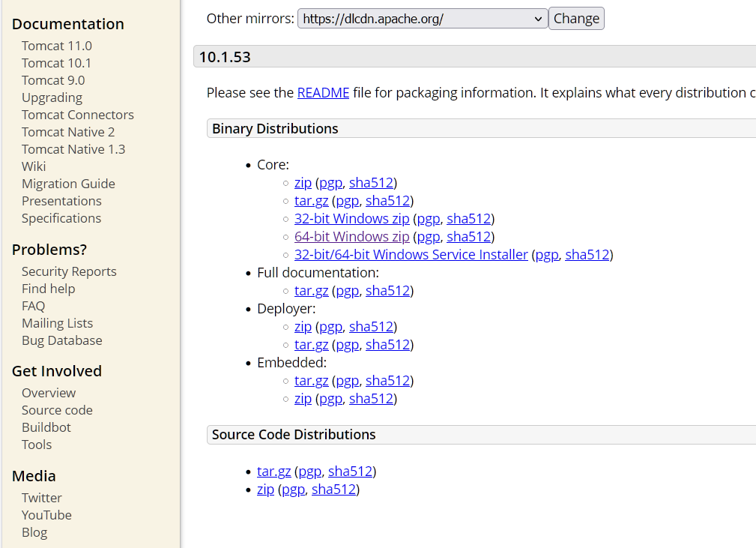Open Tomcat Native 2 documentation
The image size is (756, 548).
click(x=68, y=132)
